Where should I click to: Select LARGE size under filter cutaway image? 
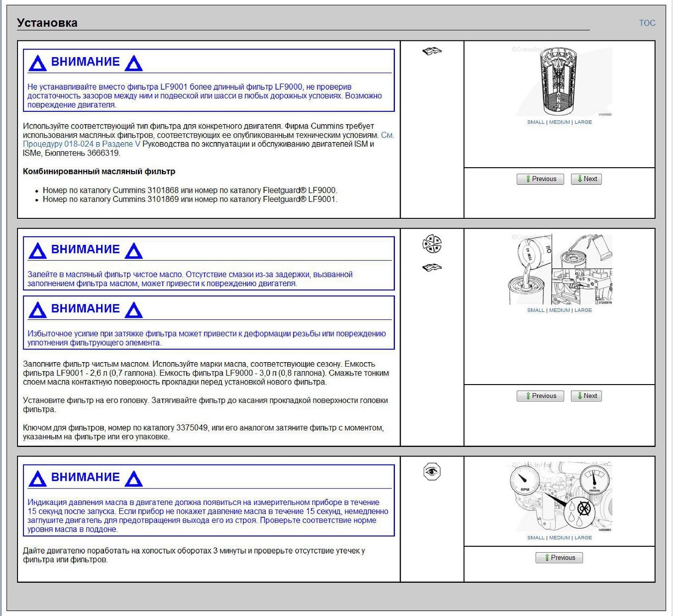click(x=583, y=122)
